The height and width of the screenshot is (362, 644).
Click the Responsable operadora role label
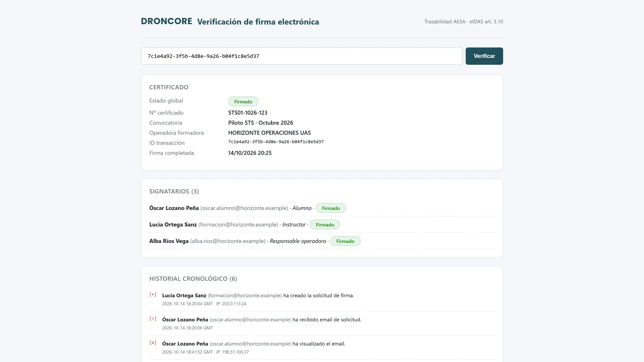pos(298,241)
